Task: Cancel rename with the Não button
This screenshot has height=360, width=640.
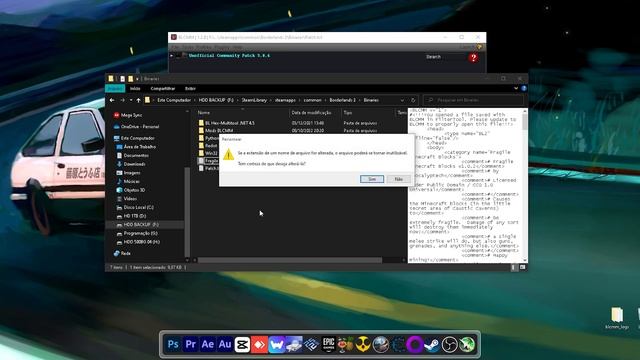Action: coord(399,179)
